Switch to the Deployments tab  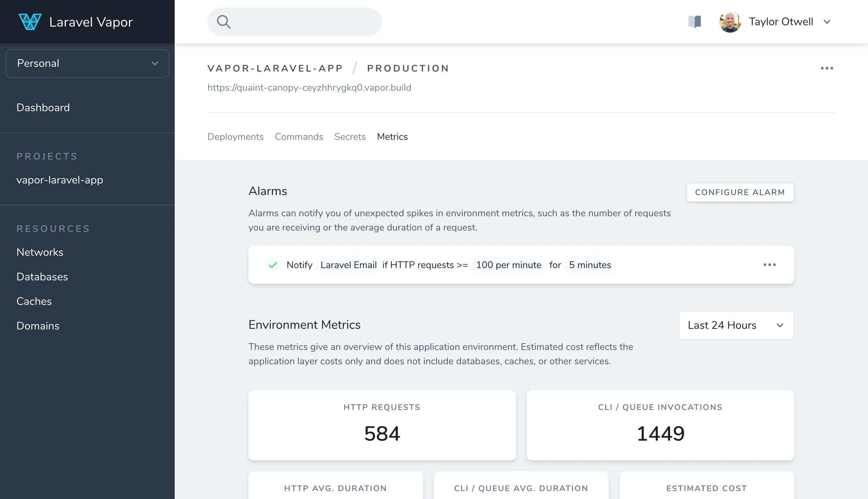click(x=235, y=136)
